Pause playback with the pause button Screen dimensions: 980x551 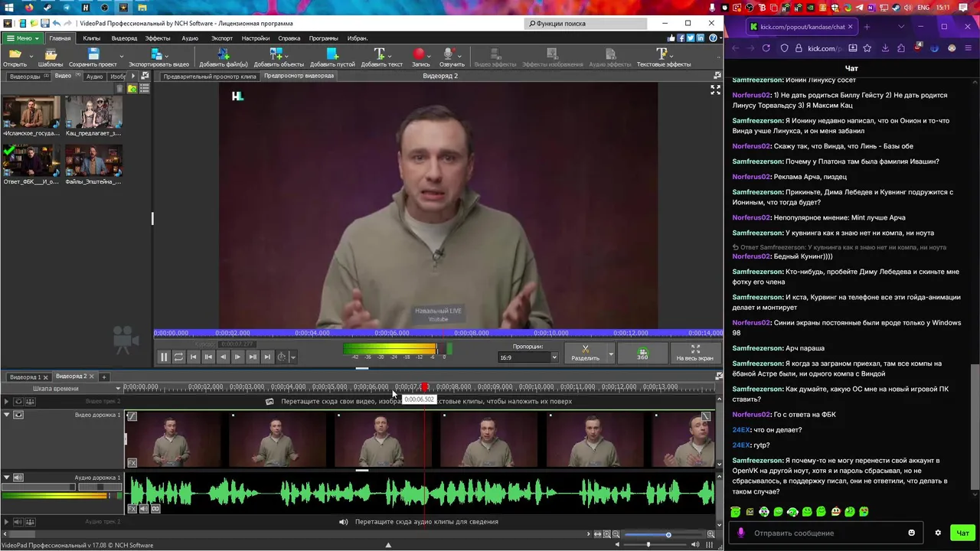163,357
